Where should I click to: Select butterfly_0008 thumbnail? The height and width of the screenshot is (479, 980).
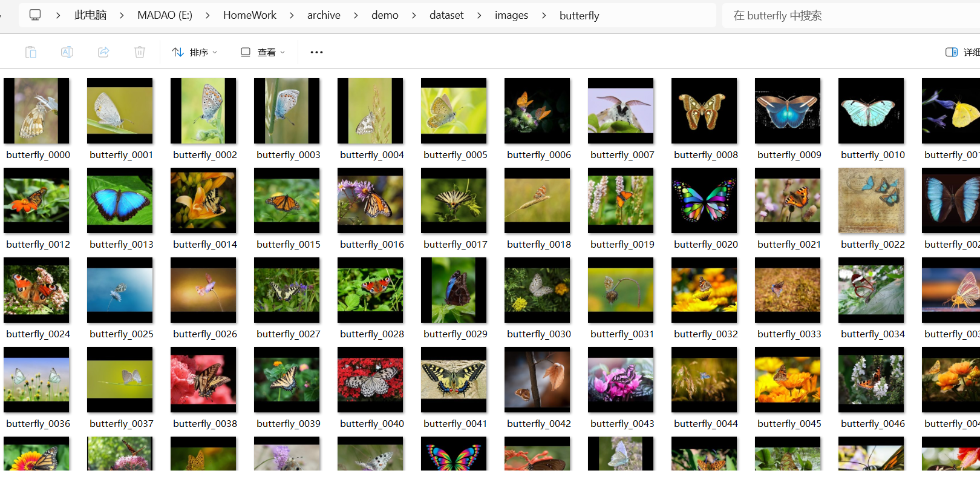(704, 111)
